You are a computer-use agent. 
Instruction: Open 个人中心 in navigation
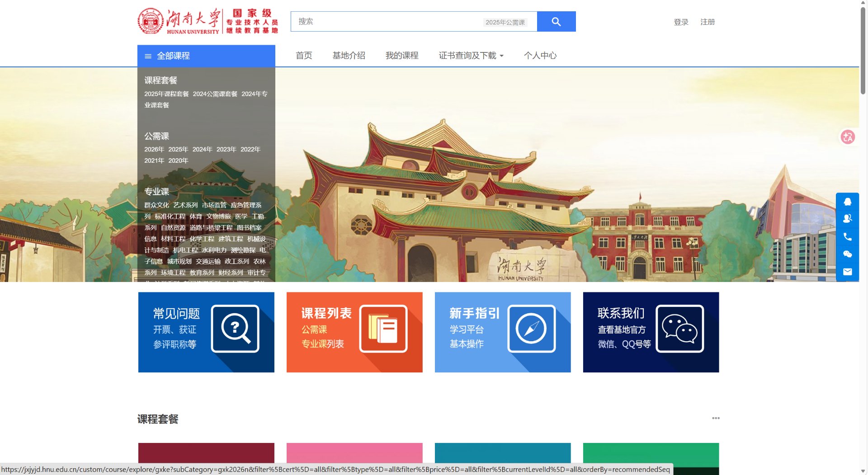pos(540,56)
